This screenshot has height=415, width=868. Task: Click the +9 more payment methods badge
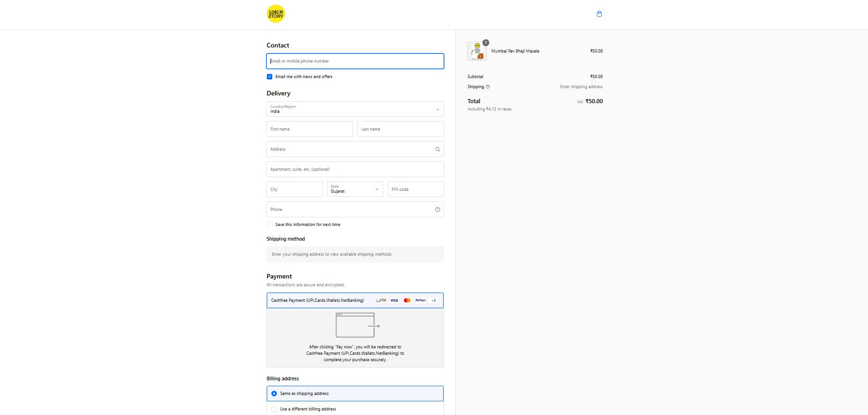(433, 300)
